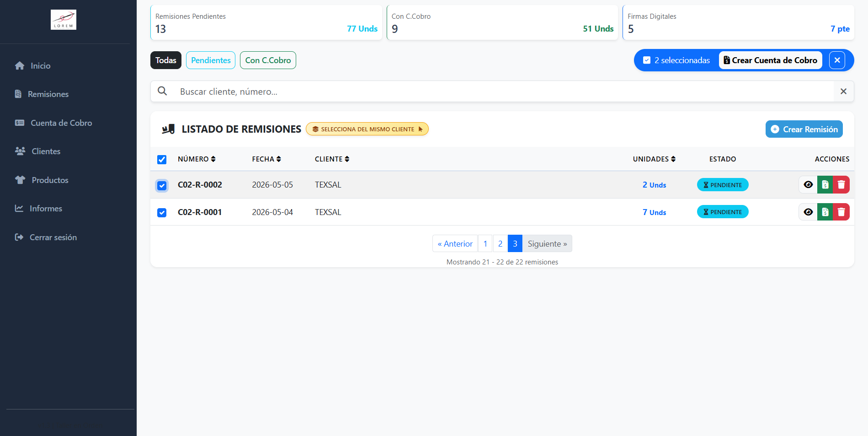Click the LOREM logo in sidebar
The width and height of the screenshot is (868, 436).
pyautogui.click(x=63, y=20)
